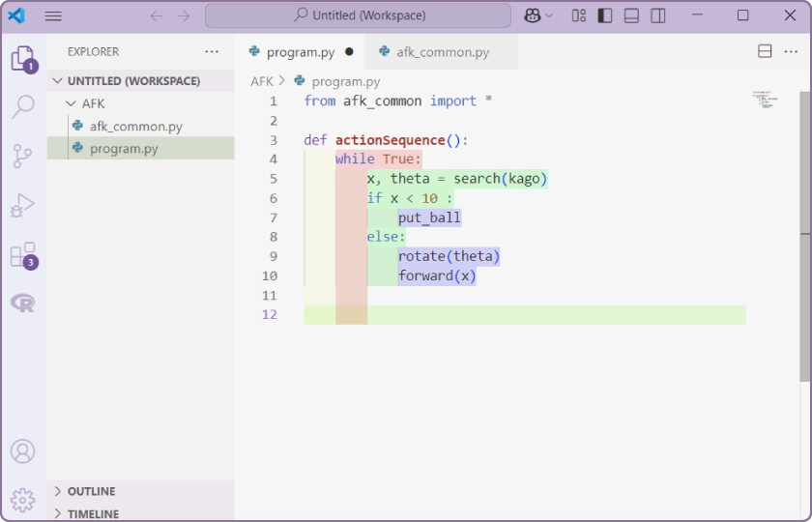Viewport: 812px width, 522px height.
Task: Click line number 1 in gutter
Action: coord(273,101)
